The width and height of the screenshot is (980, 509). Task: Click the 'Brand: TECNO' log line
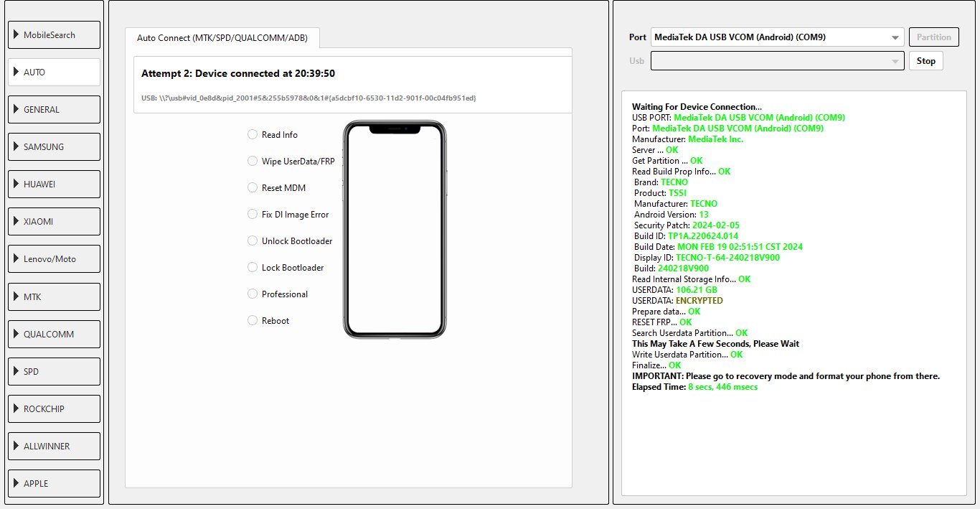pyautogui.click(x=661, y=182)
